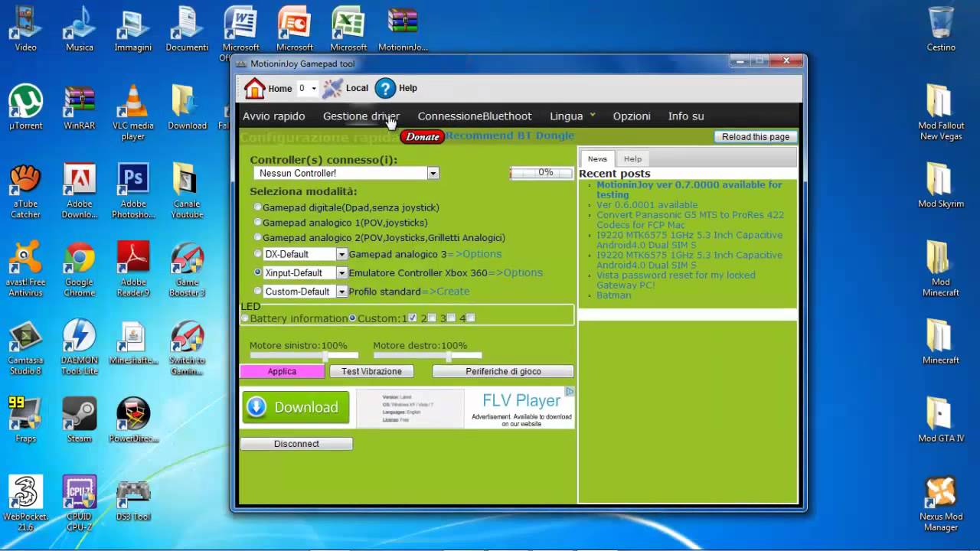980x551 pixels.
Task: Select the Cestino recycle bin icon
Action: pos(941,29)
